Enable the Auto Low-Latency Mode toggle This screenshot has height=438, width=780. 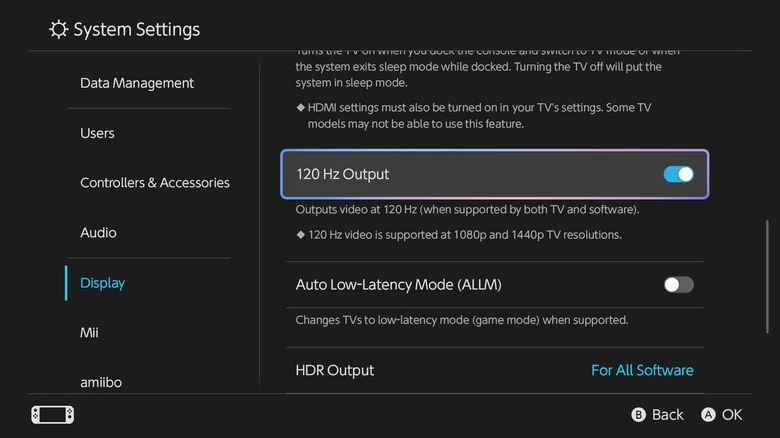[678, 285]
